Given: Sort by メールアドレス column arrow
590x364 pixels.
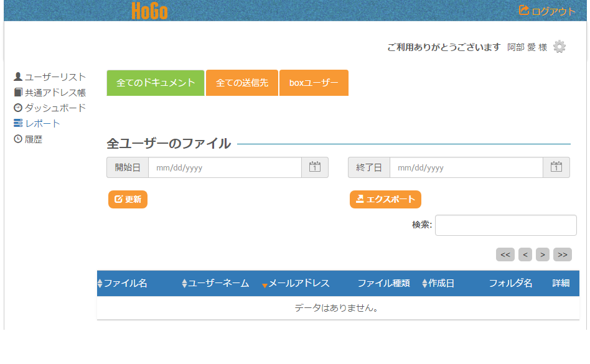Looking at the screenshot, I should 265,284.
